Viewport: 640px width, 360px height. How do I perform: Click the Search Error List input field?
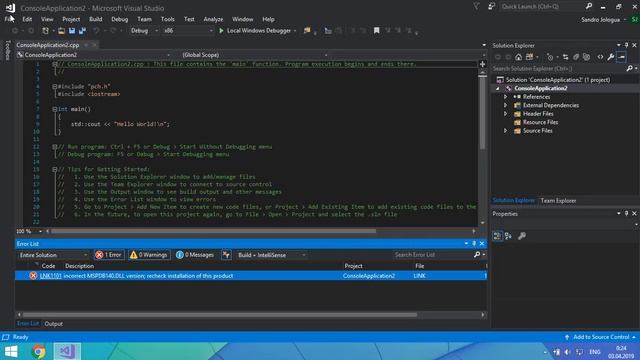pyautogui.click(x=433, y=255)
